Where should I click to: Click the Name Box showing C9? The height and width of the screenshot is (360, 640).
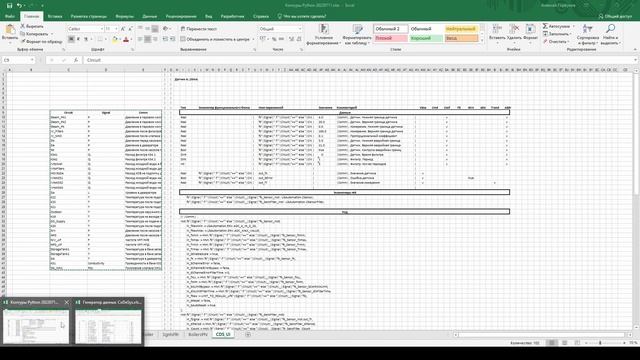pos(19,60)
